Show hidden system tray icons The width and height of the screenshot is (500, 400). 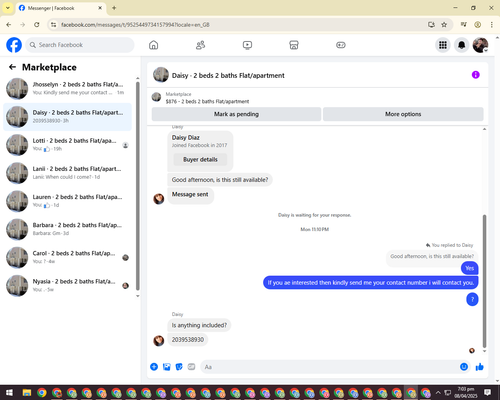pos(438,393)
